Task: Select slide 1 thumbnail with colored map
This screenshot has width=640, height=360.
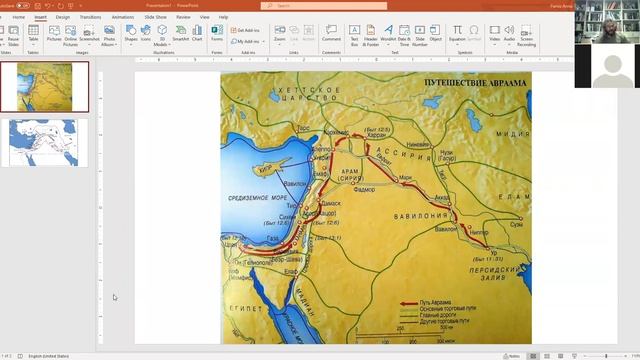Action: (x=44, y=87)
